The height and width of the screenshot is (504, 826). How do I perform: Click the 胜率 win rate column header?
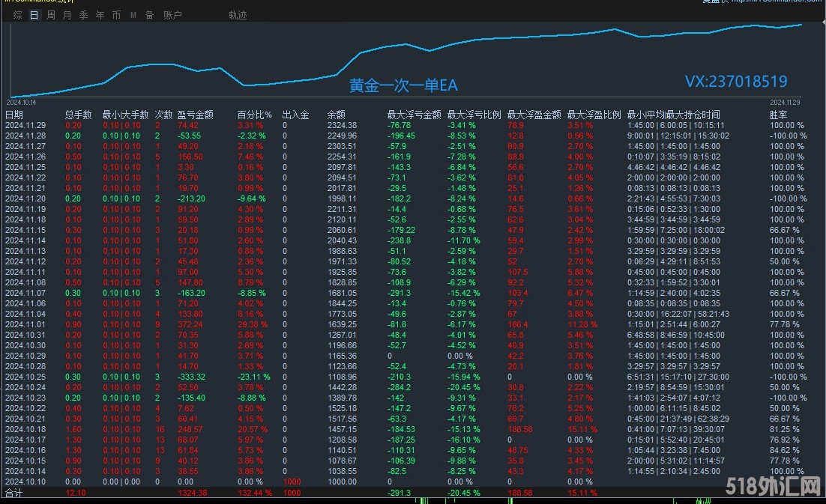pos(779,115)
